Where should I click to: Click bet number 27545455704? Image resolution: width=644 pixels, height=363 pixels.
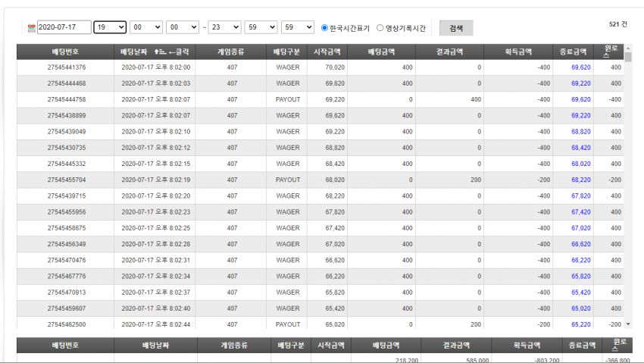67,180
